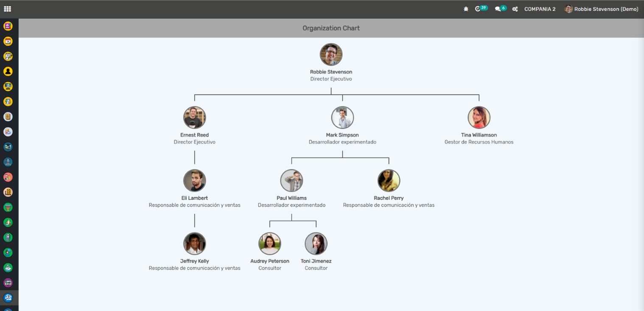Open the apps grid menu icon
This screenshot has height=311, width=644.
7,9
